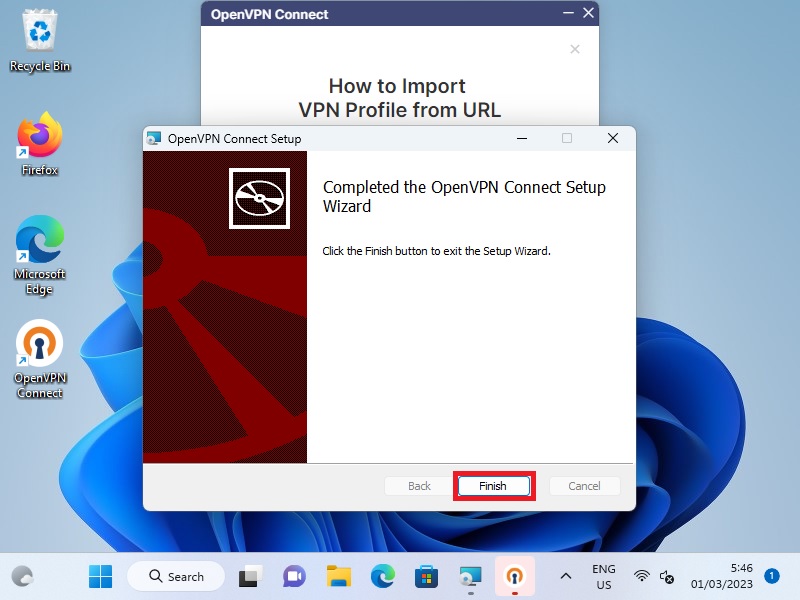This screenshot has height=600, width=800.
Task: Launch Microsoft Store from the taskbar
Action: (x=427, y=576)
